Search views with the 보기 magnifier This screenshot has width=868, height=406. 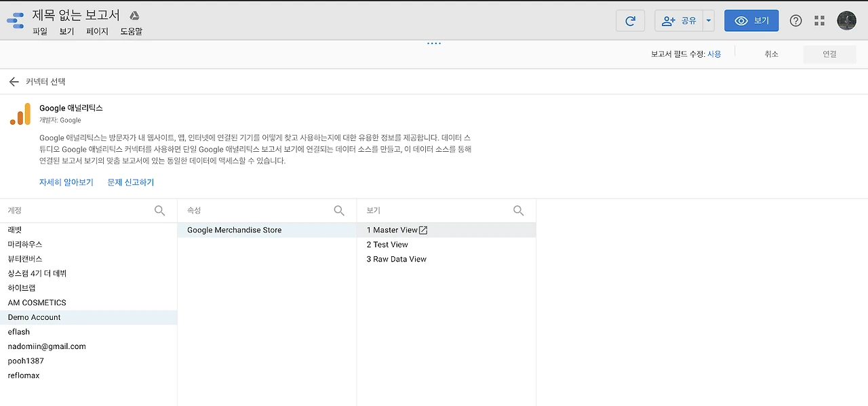pyautogui.click(x=519, y=211)
